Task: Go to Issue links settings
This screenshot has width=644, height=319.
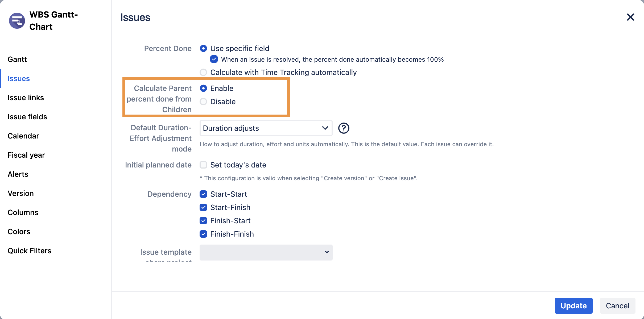Action: tap(26, 98)
